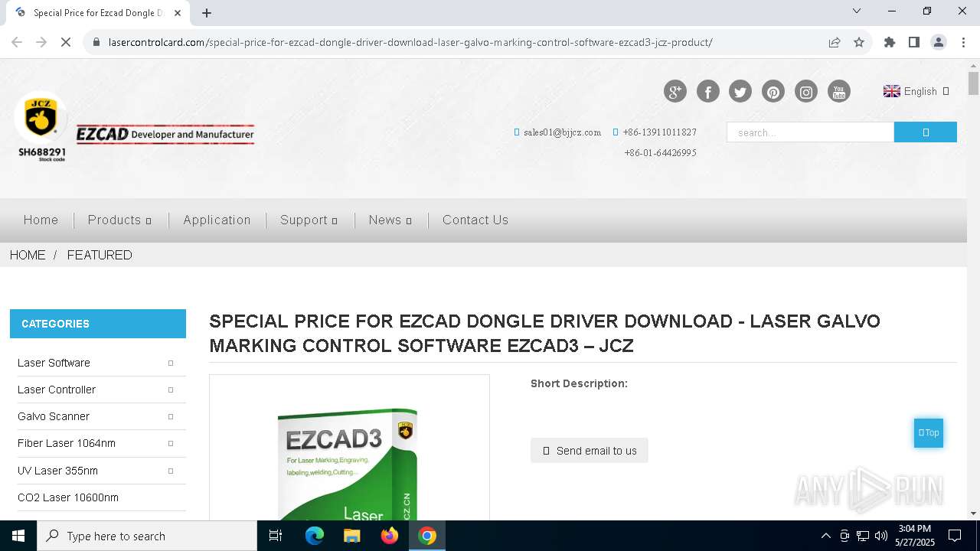Click the JCZ logo
Image resolution: width=980 pixels, height=551 pixels.
41,126
